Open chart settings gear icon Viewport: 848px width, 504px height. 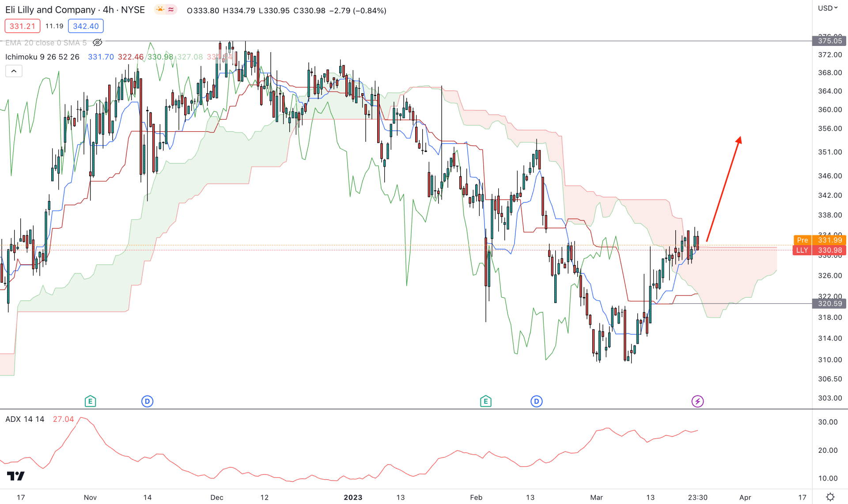click(x=830, y=497)
